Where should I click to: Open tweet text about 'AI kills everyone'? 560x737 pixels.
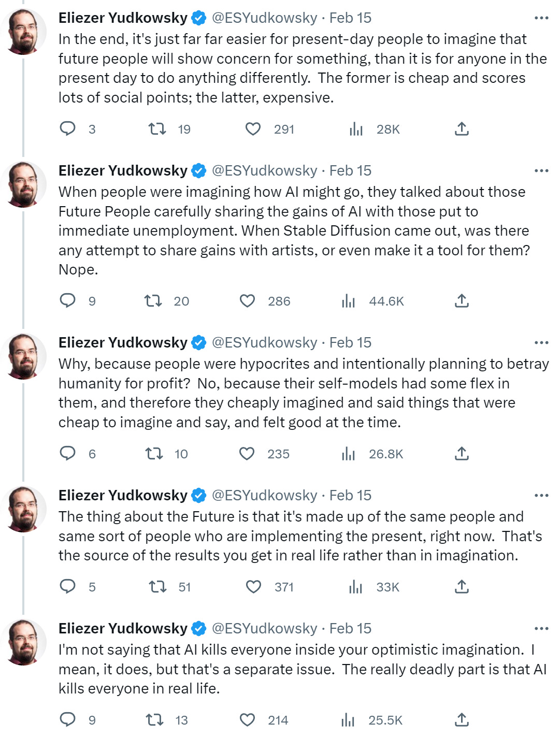(302, 669)
